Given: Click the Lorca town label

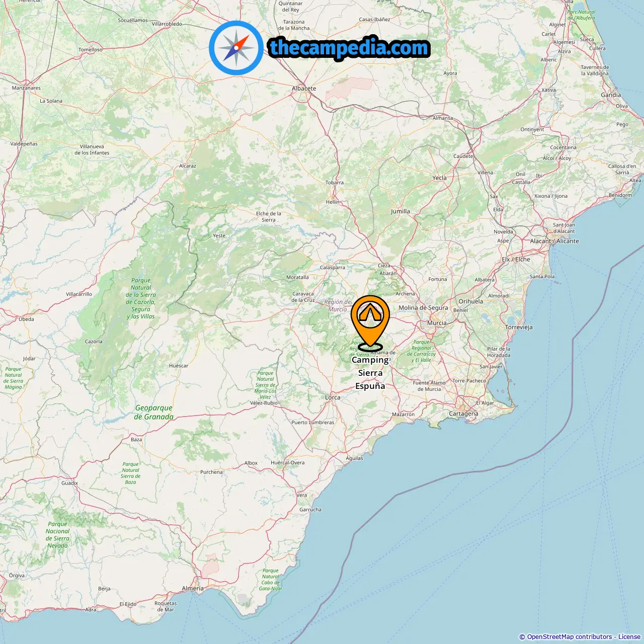Looking at the screenshot, I should (x=333, y=397).
